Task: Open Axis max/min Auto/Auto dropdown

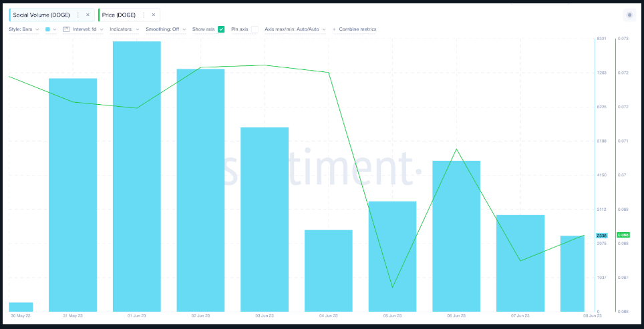Action: 295,29
